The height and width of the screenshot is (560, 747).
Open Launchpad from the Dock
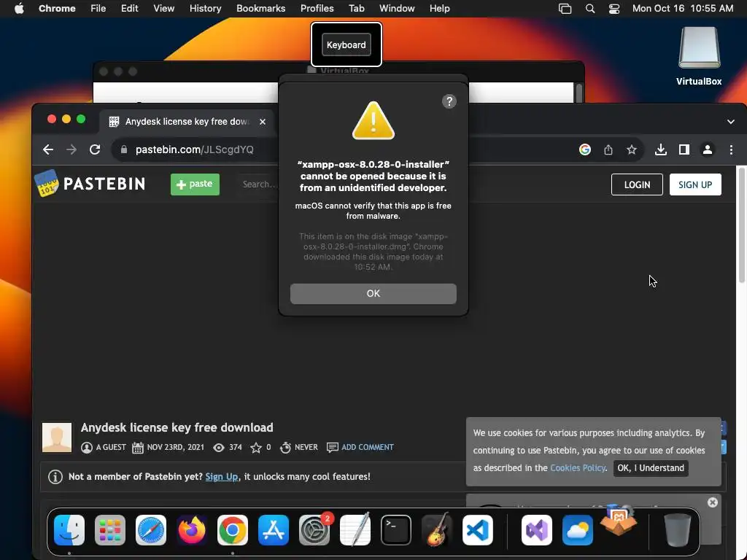tap(110, 530)
